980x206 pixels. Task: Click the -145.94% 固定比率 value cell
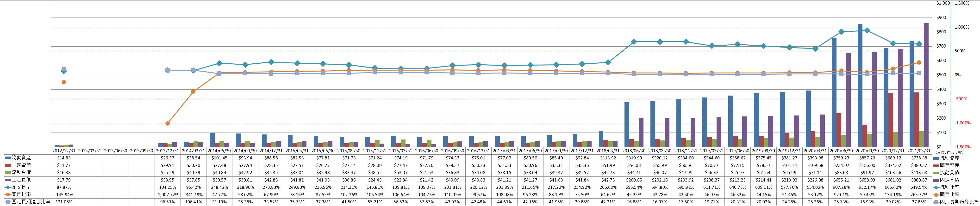point(64,195)
